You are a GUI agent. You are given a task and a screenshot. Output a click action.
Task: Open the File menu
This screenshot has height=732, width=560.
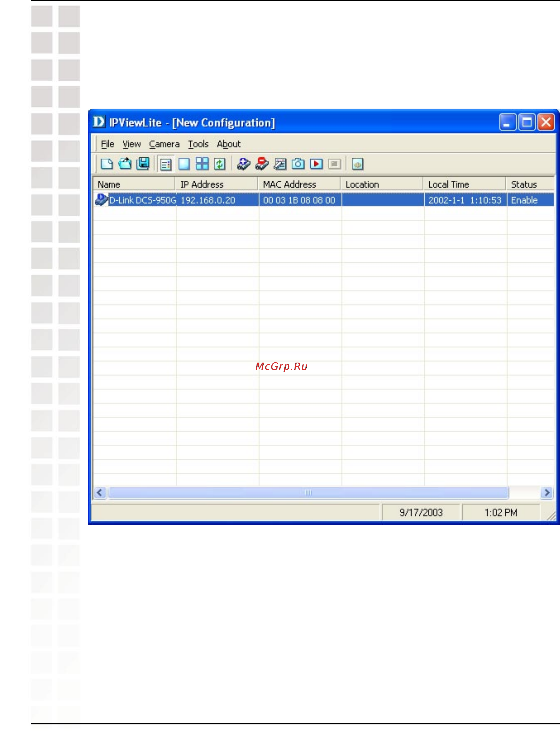tap(107, 144)
